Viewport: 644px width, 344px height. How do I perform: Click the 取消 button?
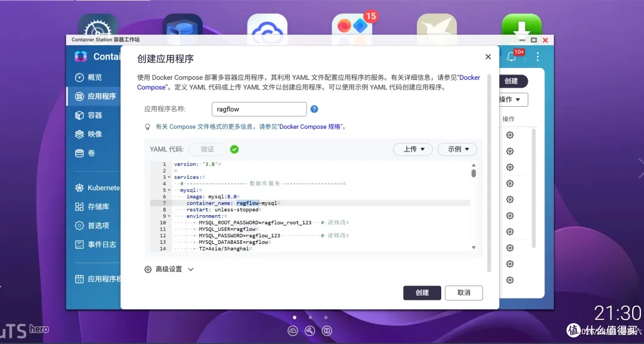point(464,293)
